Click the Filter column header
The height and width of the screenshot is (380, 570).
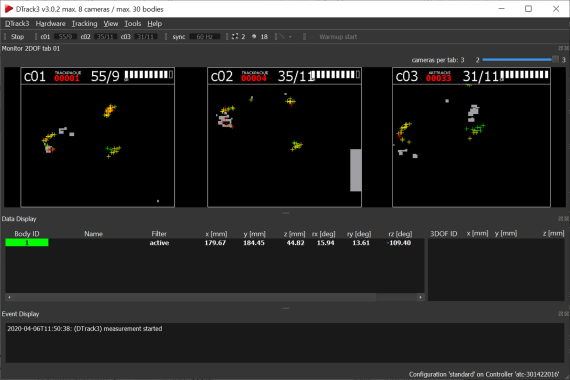tap(159, 234)
